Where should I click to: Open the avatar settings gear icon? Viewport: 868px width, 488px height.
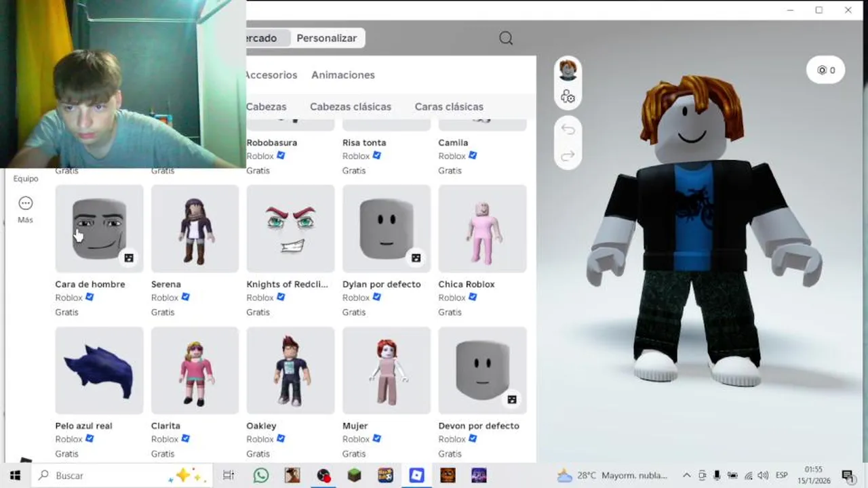tap(568, 97)
